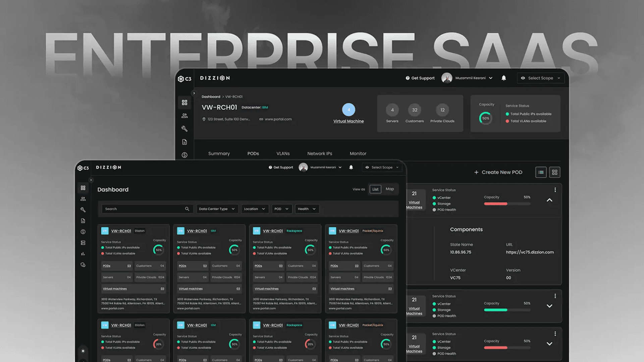Click the red Capacity bar of first POD
Viewport: 644px width, 362px height.
point(495,204)
